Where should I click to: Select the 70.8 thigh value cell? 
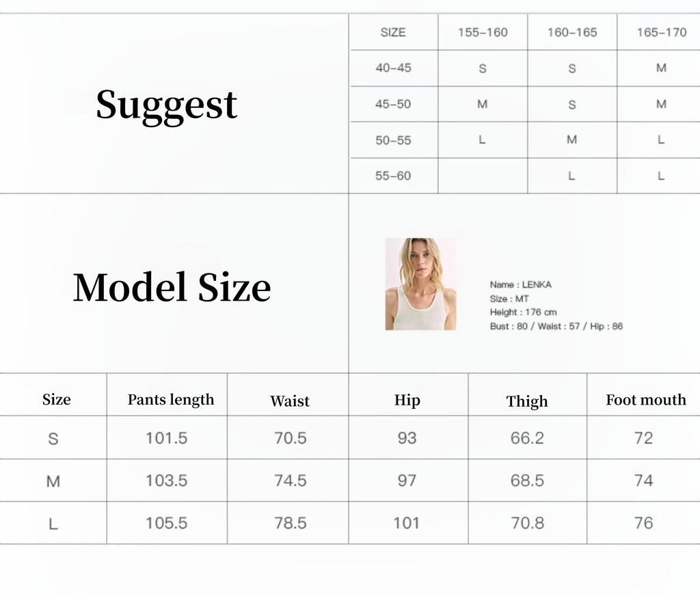click(x=527, y=523)
